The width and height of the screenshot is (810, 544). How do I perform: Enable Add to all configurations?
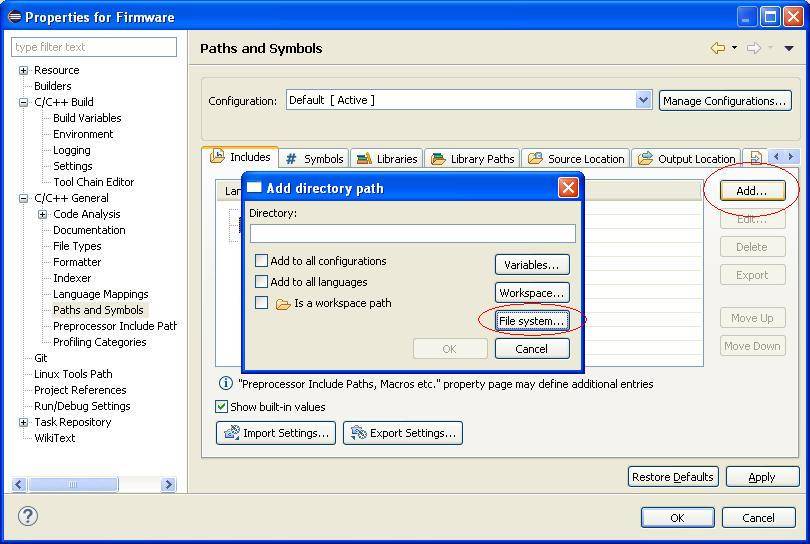pos(261,260)
